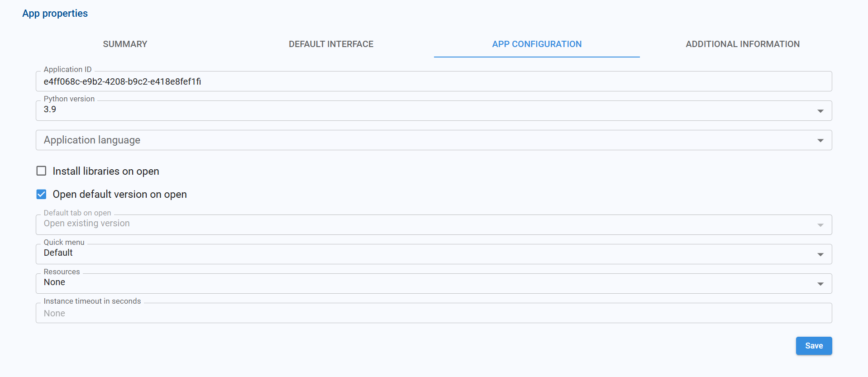Enable the Install libraries on open checkbox
This screenshot has height=377, width=868.
(41, 171)
